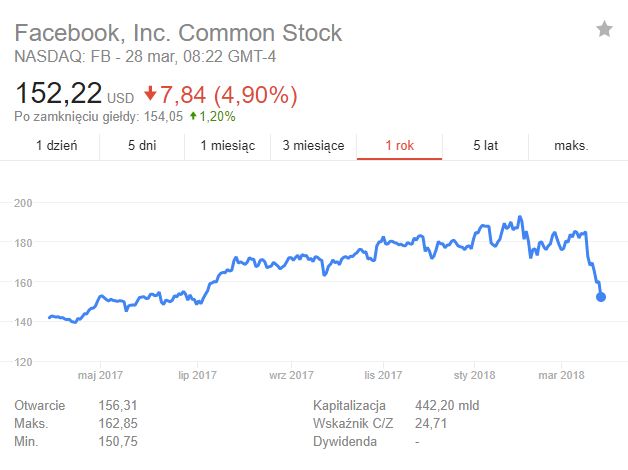Click the current price 152,22
The image size is (628, 470).
(x=58, y=94)
